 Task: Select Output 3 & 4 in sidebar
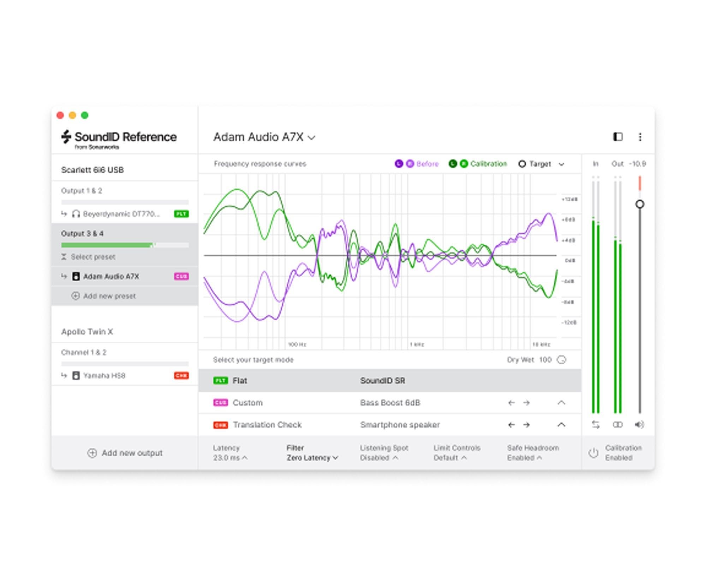click(82, 233)
